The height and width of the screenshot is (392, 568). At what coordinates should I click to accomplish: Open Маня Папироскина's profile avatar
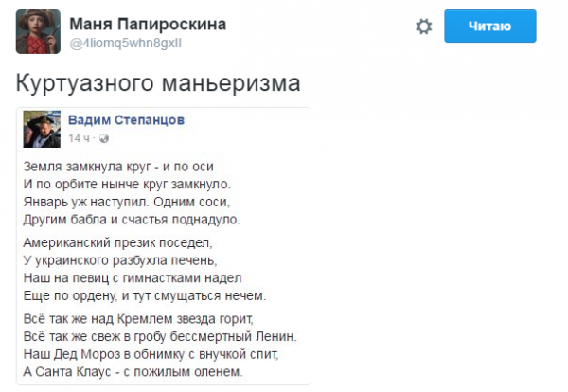(38, 31)
